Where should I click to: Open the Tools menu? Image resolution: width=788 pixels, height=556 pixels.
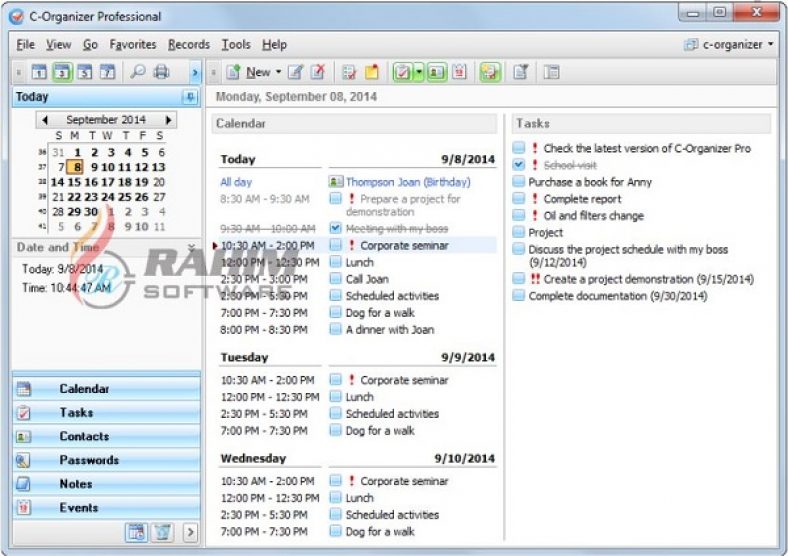coord(236,45)
